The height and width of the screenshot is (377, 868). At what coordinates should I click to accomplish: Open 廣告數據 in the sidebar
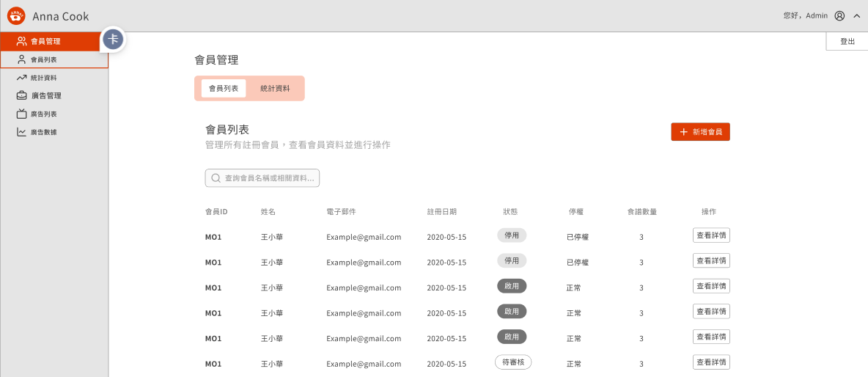(44, 132)
